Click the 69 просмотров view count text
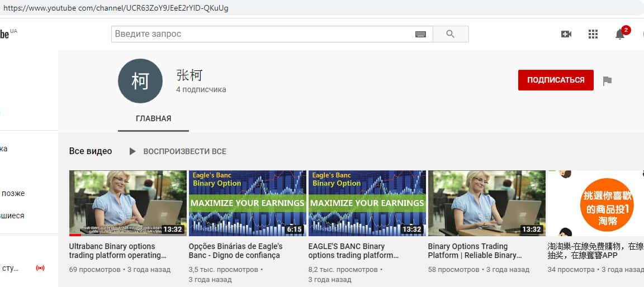The height and width of the screenshot is (287, 644). pos(95,270)
